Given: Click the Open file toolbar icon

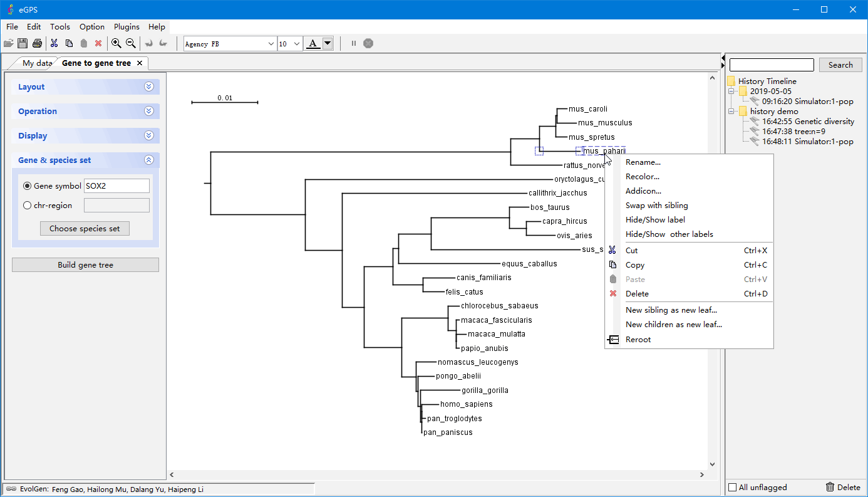Looking at the screenshot, I should [x=8, y=43].
